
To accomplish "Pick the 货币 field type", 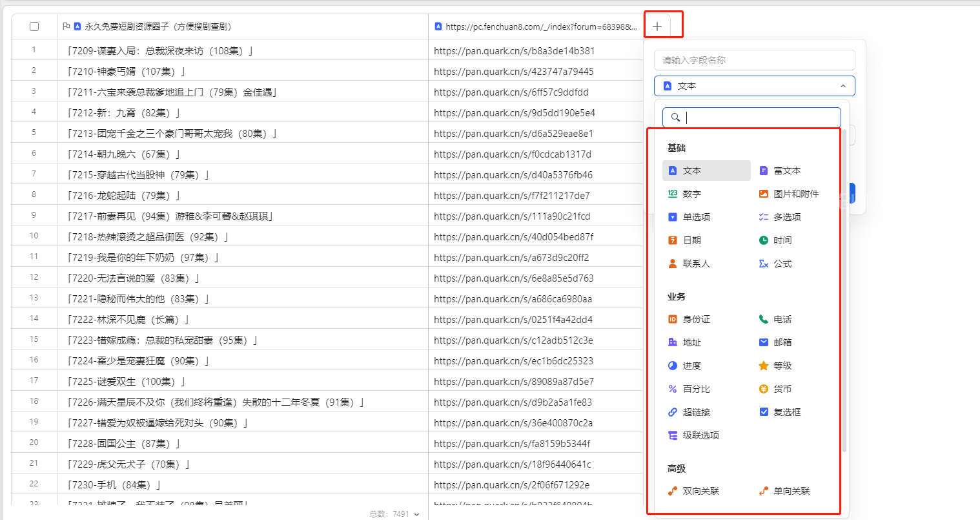I will click(775, 389).
